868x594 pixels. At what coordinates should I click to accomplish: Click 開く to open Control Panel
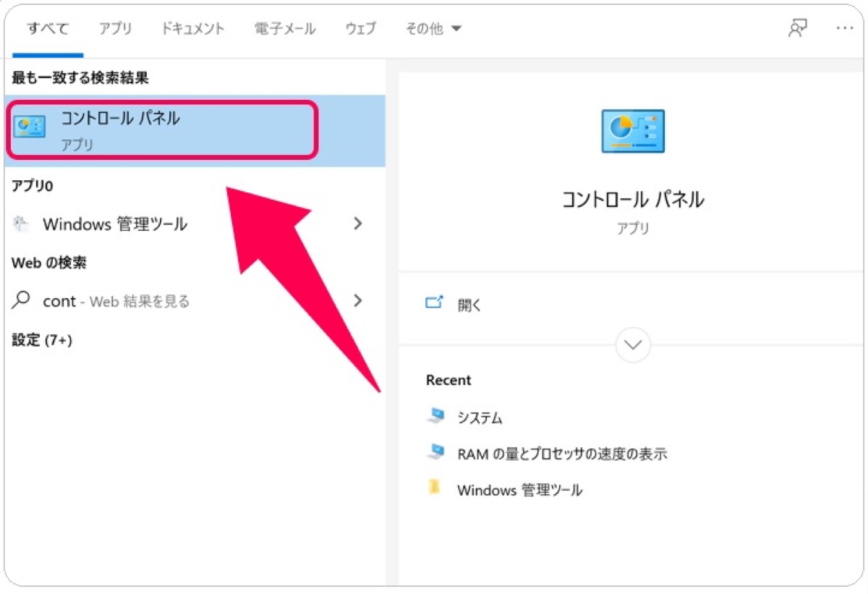(469, 305)
